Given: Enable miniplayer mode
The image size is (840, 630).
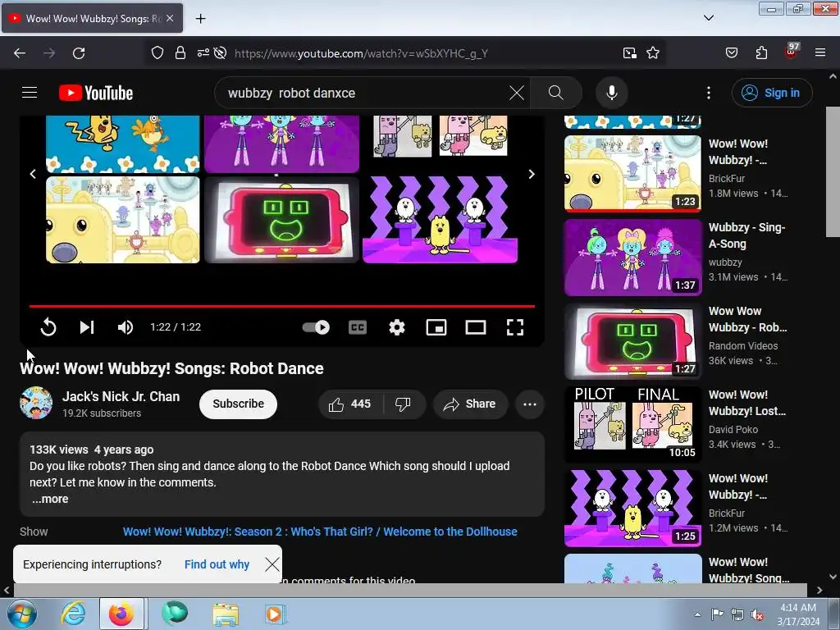Looking at the screenshot, I should [x=436, y=326].
